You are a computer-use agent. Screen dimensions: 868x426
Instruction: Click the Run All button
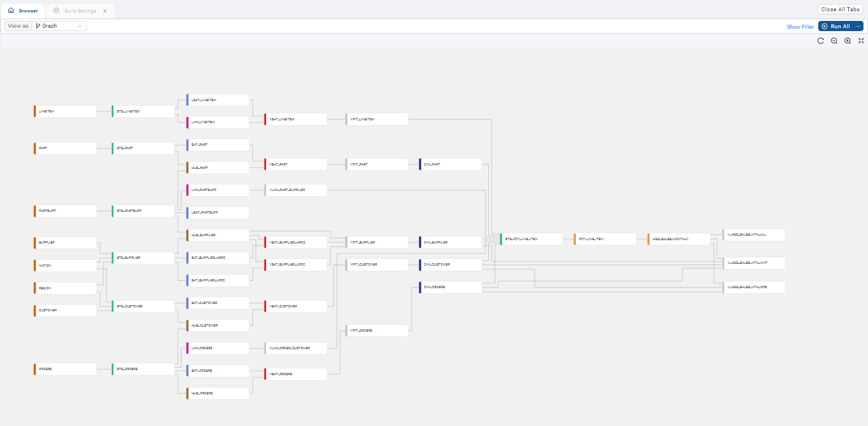[x=836, y=26]
